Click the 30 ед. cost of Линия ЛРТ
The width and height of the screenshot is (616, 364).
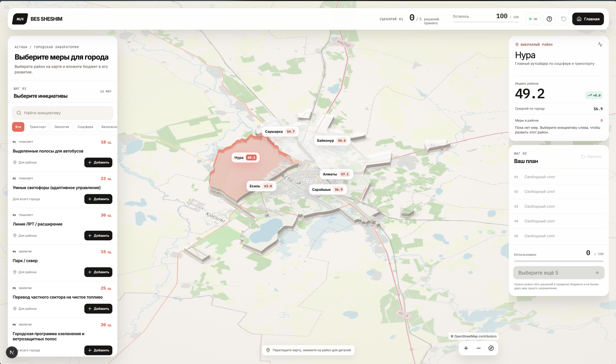point(106,215)
